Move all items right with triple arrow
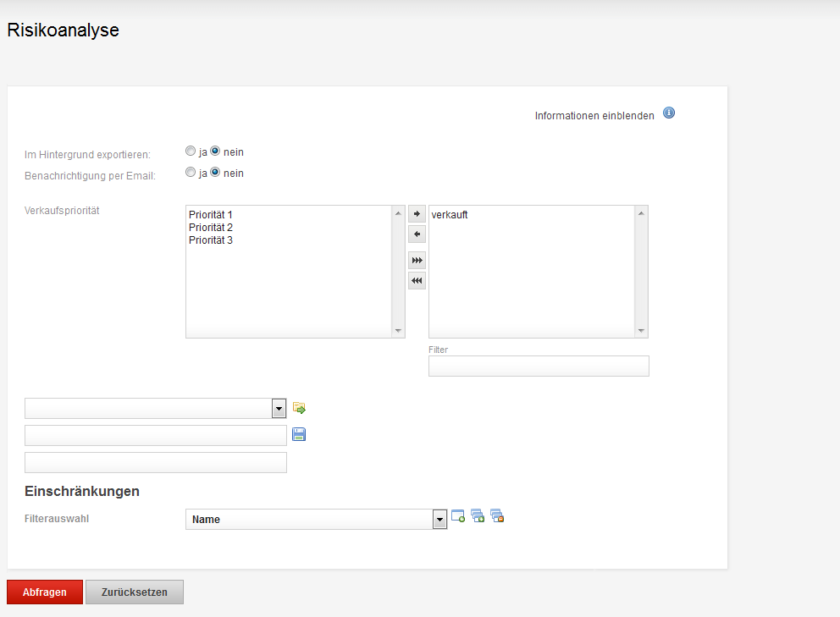 (417, 261)
